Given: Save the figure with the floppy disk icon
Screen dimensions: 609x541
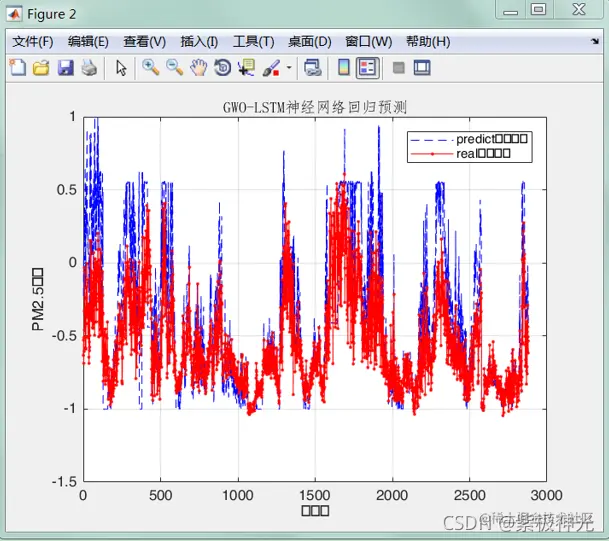Looking at the screenshot, I should coord(65,68).
